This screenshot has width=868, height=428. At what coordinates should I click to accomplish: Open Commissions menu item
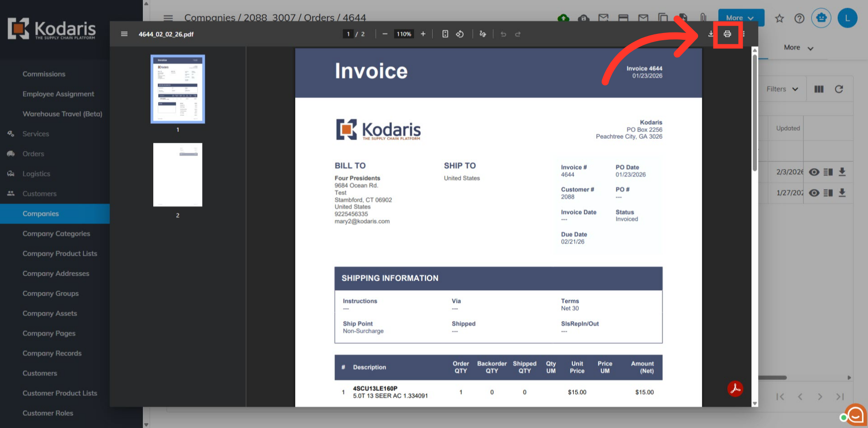(x=44, y=74)
